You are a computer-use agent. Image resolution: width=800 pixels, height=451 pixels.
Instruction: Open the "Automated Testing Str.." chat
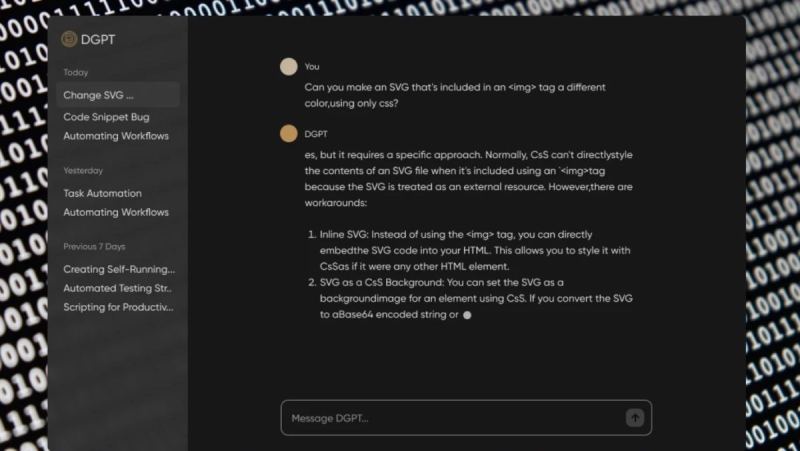pos(118,288)
